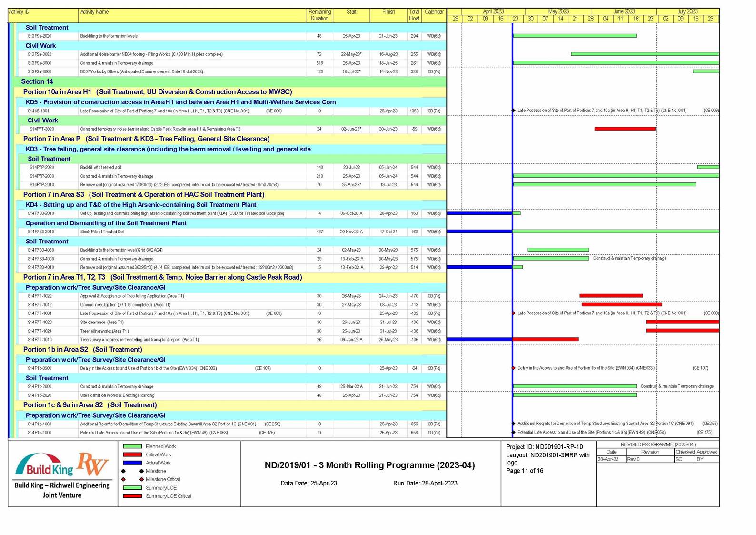Click activity ID S13P9a-3082
Viewport: 756px width, 535px height.
(x=40, y=54)
